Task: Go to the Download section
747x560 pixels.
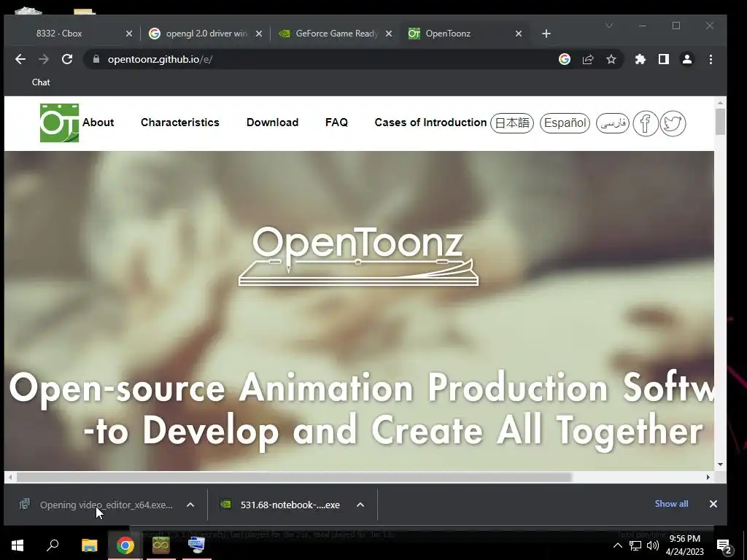Action: point(273,122)
